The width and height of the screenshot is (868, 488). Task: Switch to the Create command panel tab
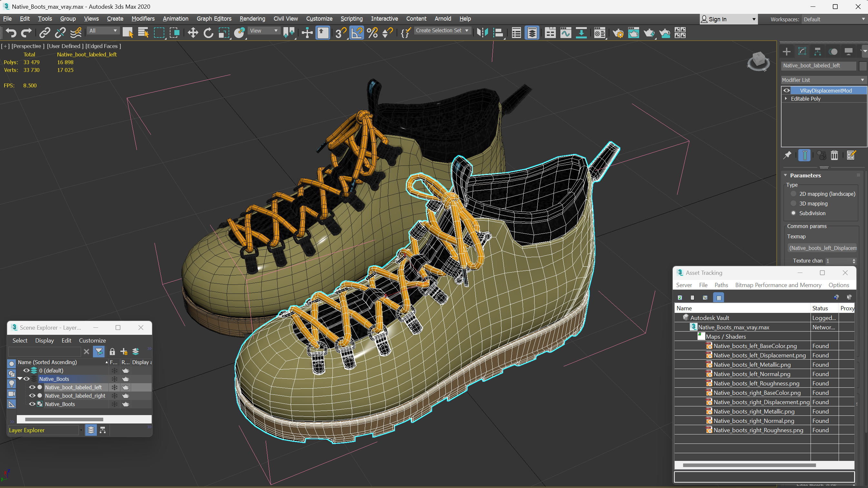click(x=786, y=52)
